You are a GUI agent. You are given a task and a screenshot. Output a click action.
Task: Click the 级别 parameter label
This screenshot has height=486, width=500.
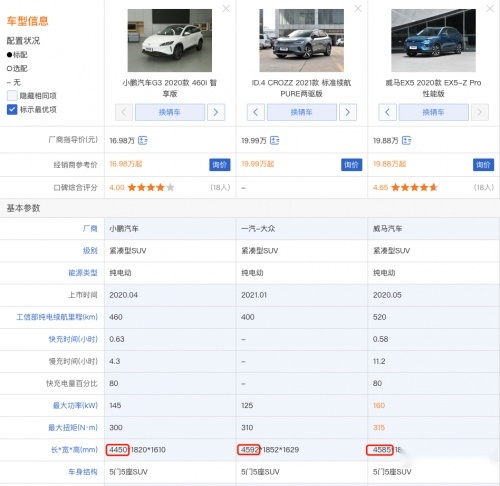90,251
